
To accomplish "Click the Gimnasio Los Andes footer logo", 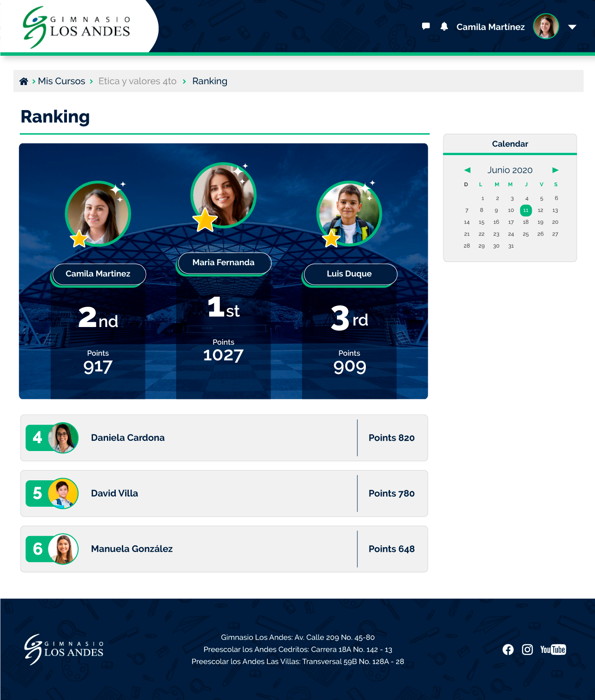I will tap(64, 649).
